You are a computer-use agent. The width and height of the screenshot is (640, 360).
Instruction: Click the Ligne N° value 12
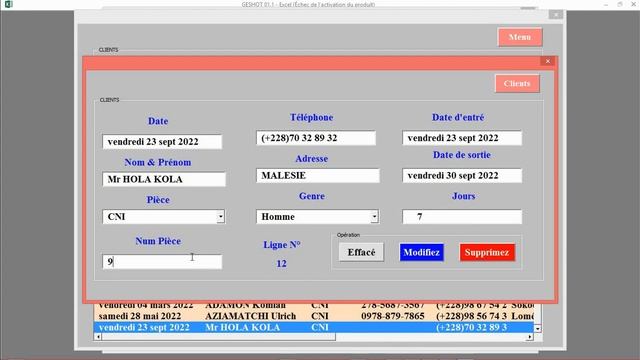pos(281,264)
